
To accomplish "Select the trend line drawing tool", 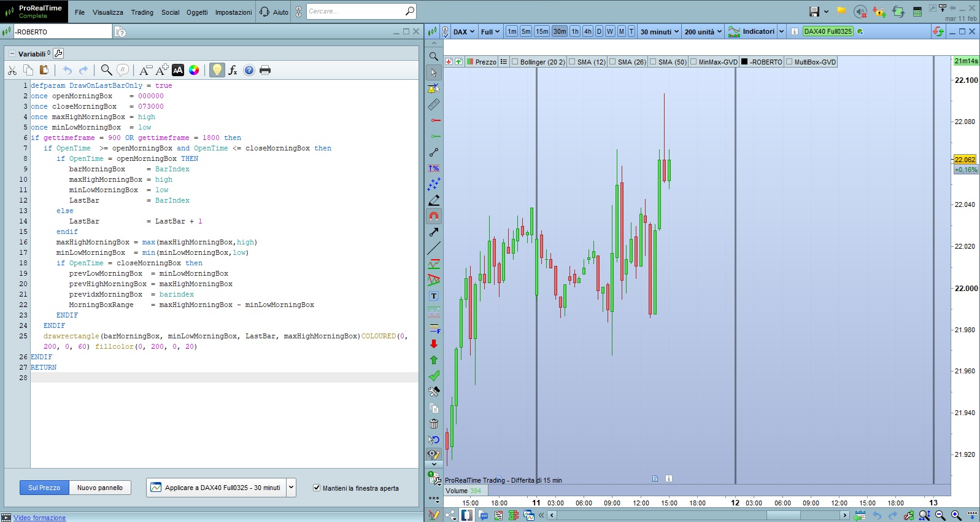I will click(x=434, y=248).
